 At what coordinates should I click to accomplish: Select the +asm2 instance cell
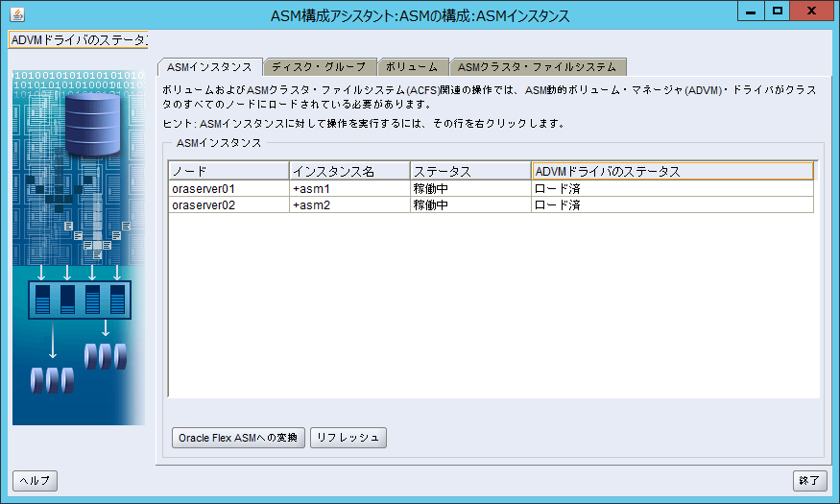349,204
